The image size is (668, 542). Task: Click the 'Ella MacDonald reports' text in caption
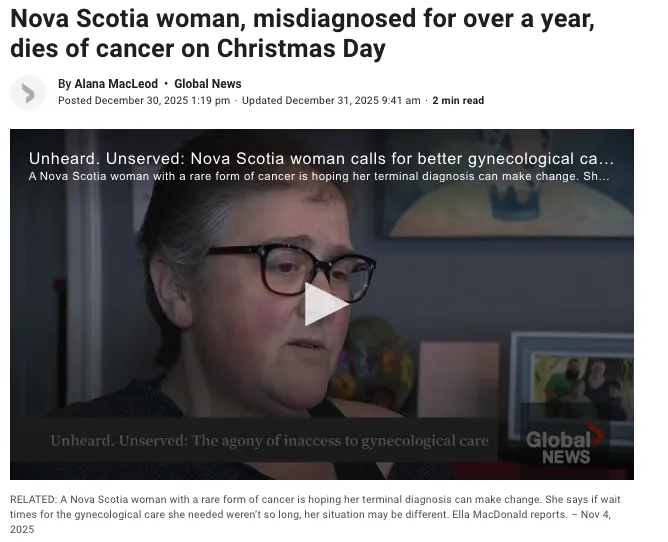click(510, 514)
